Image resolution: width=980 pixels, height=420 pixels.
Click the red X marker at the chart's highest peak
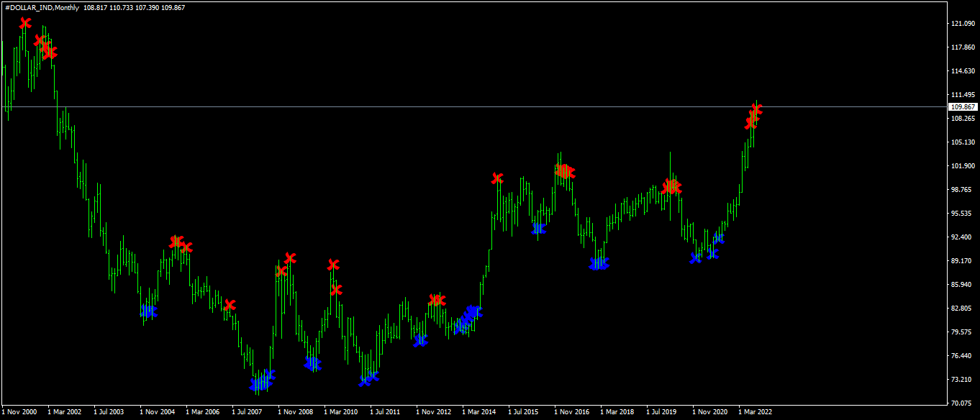point(25,23)
